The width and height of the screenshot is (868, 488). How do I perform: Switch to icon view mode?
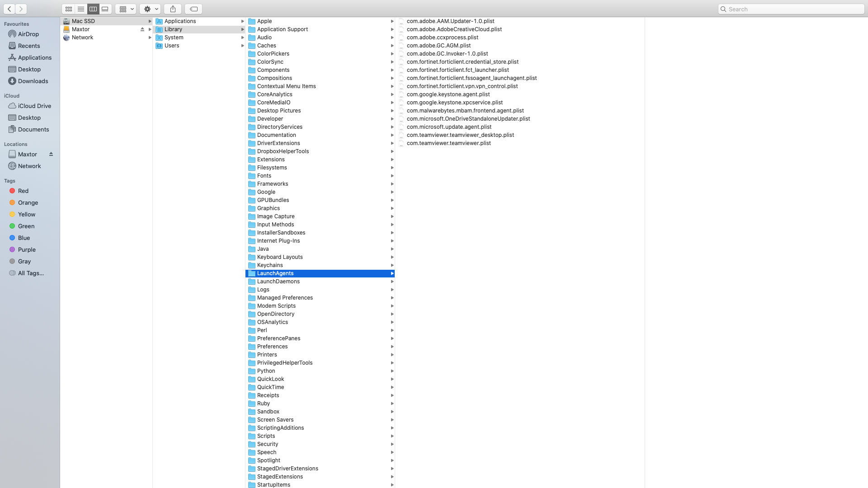(x=69, y=9)
